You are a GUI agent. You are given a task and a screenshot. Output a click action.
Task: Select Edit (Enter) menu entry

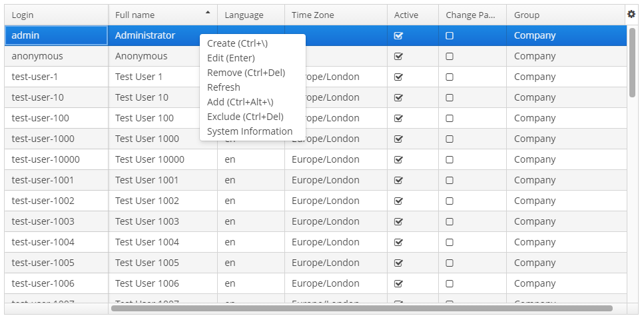click(x=230, y=58)
